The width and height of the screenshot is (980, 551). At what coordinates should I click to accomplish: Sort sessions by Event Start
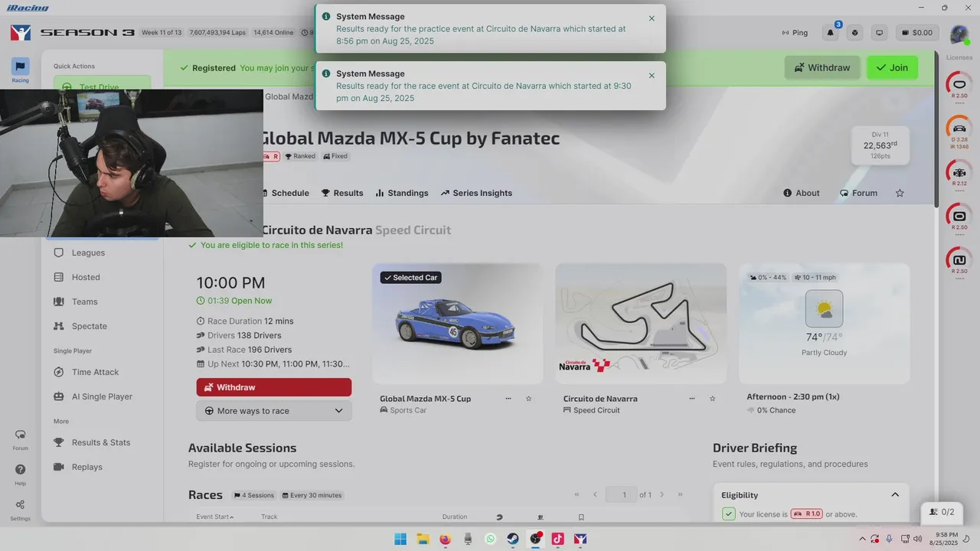click(215, 517)
